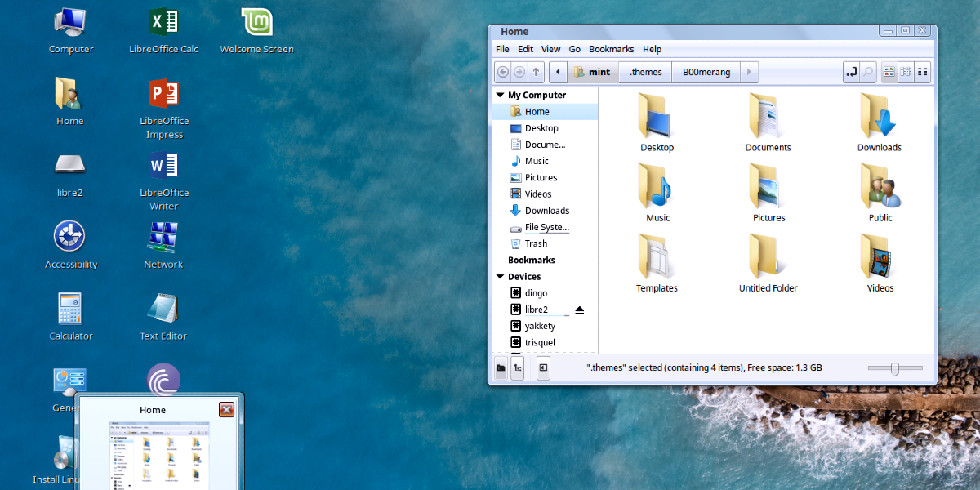Toggle location entry button in toolbar
The height and width of the screenshot is (490, 980).
point(851,72)
